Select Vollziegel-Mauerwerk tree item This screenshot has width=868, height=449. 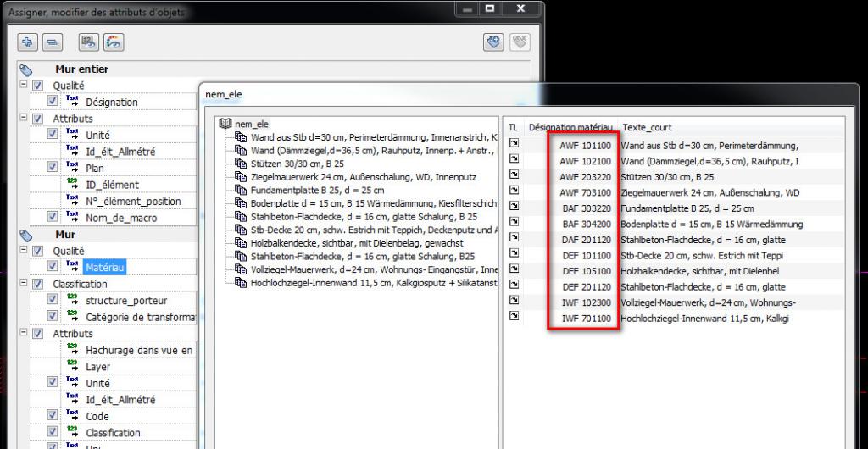point(374,269)
